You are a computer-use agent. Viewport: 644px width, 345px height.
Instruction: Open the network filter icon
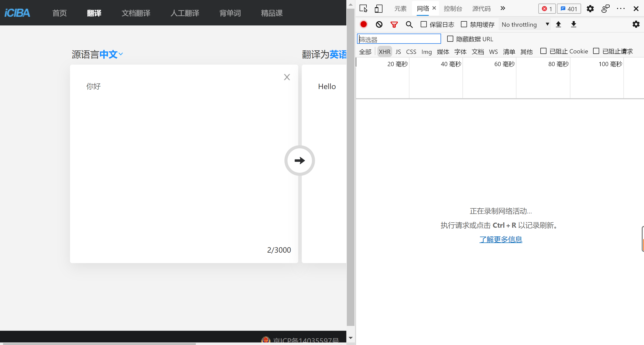pos(394,24)
